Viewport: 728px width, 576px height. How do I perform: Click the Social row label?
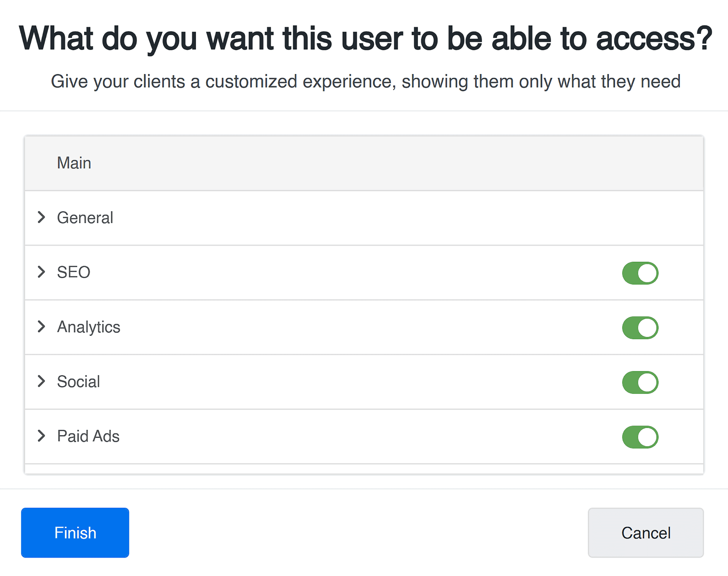coord(78,382)
